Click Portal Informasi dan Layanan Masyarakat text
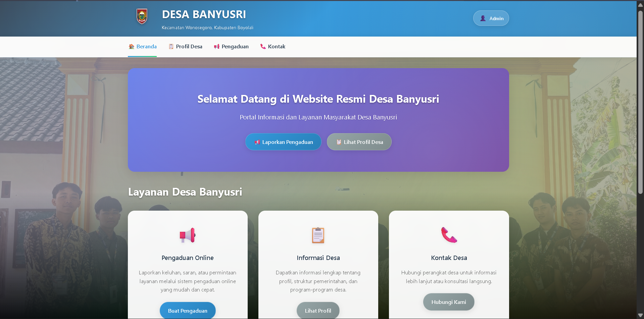The image size is (644, 319). point(318,117)
